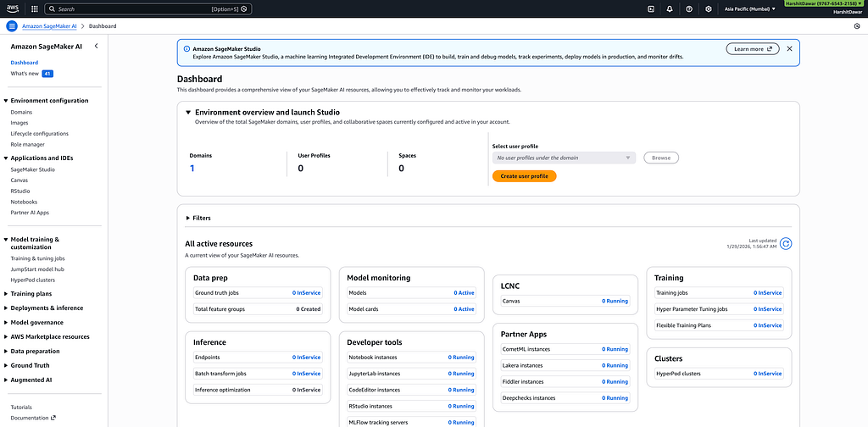
Task: Open Canvas in sidebar navigation
Action: click(19, 180)
